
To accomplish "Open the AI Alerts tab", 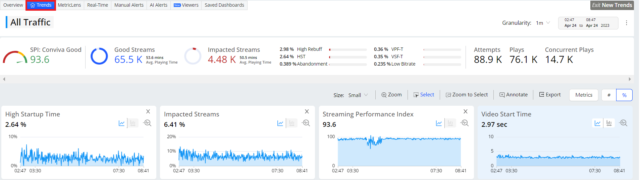I will [x=159, y=5].
